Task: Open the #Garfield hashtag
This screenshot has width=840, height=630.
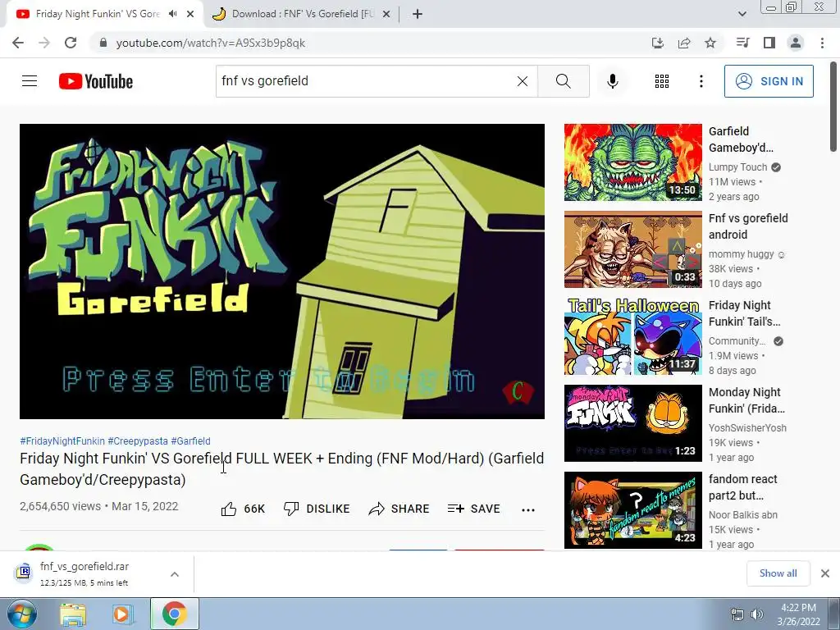Action: click(190, 441)
